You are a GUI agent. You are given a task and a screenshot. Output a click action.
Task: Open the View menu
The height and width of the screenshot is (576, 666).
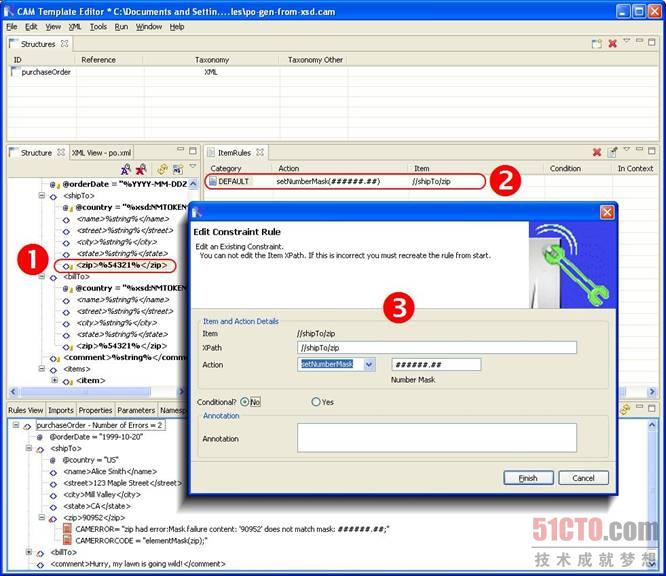click(53, 27)
